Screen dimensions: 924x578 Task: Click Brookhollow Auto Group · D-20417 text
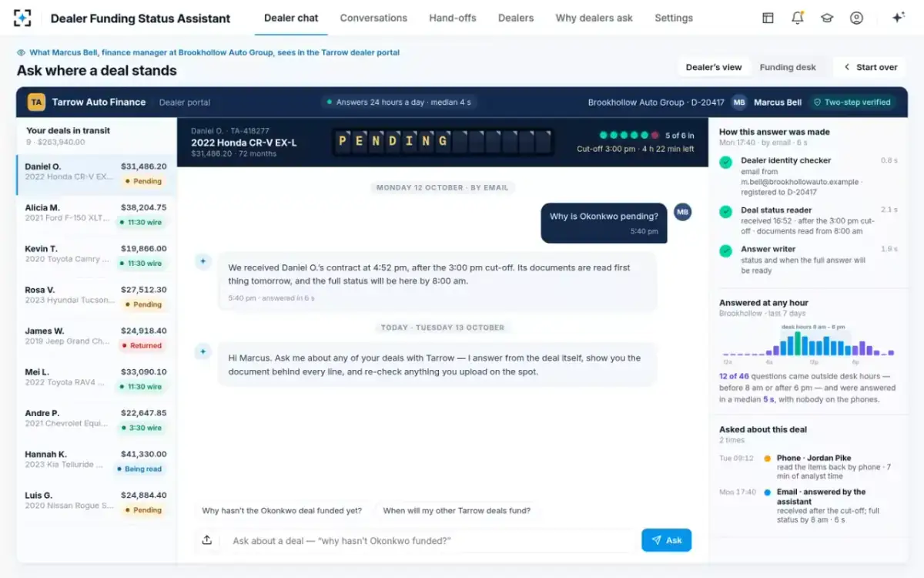(656, 102)
